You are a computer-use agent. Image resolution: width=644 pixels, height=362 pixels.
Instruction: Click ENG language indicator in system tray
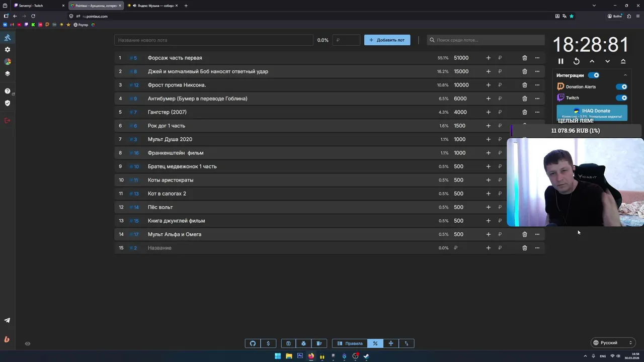tap(603, 356)
